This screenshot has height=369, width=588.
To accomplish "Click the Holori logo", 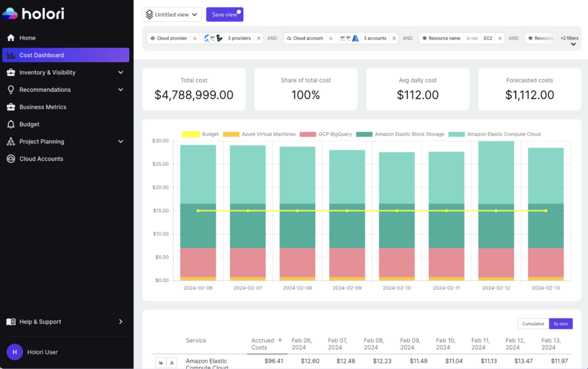I will (x=34, y=14).
